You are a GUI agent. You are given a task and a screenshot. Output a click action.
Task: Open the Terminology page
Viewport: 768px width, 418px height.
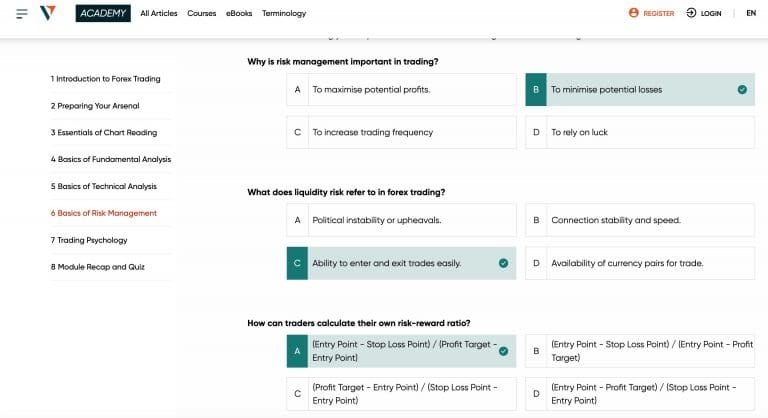pos(284,13)
